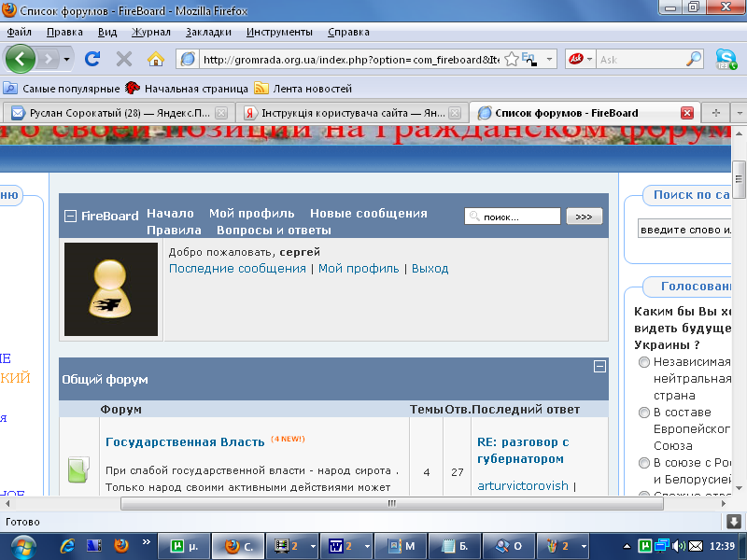This screenshot has width=747, height=560.
Task: Open the Файл menu
Action: [19, 32]
